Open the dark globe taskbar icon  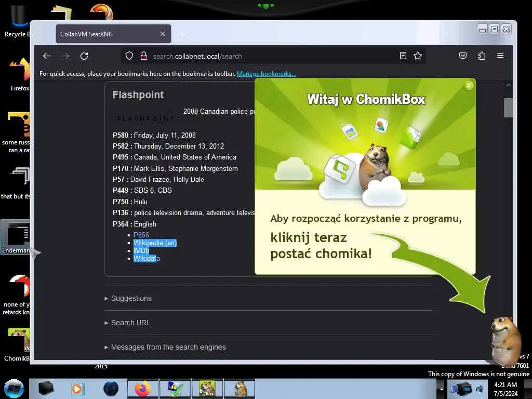point(111,389)
